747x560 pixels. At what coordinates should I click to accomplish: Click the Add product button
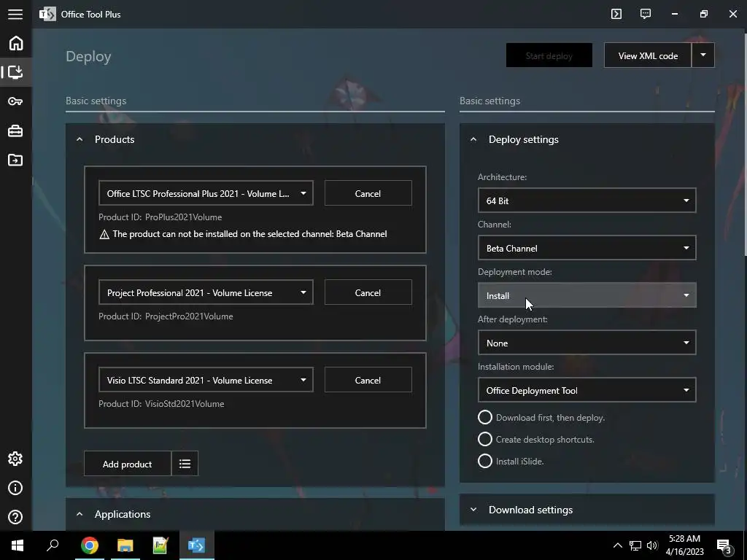[127, 463]
